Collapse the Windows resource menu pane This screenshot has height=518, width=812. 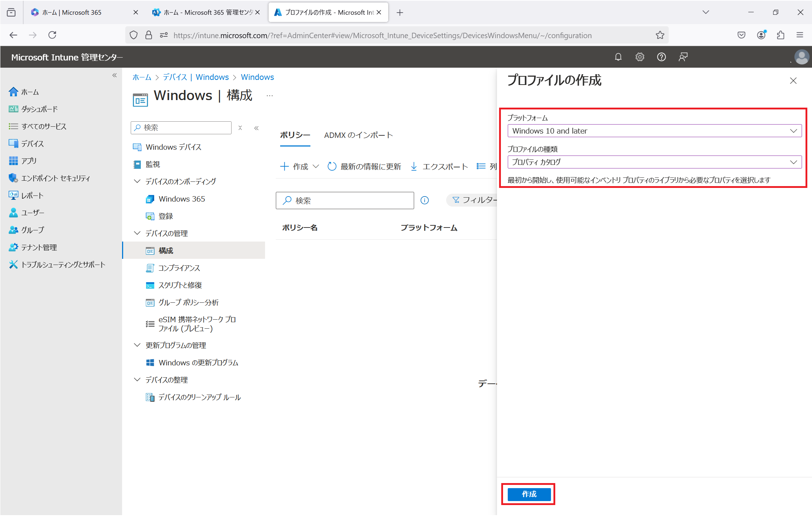256,128
